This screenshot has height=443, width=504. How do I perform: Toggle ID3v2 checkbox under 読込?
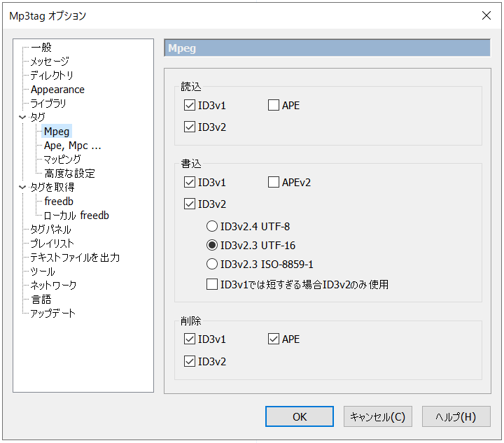tap(189, 127)
